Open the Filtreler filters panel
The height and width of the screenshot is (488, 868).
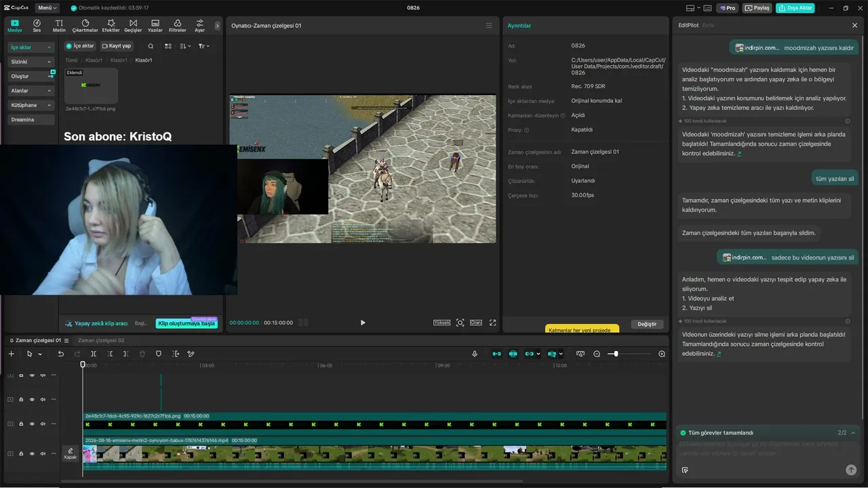[177, 26]
